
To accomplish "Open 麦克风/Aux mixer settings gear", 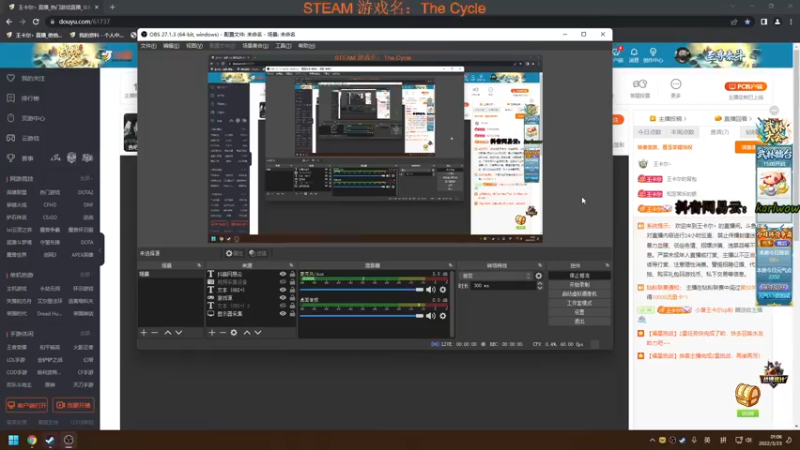I will coord(443,290).
